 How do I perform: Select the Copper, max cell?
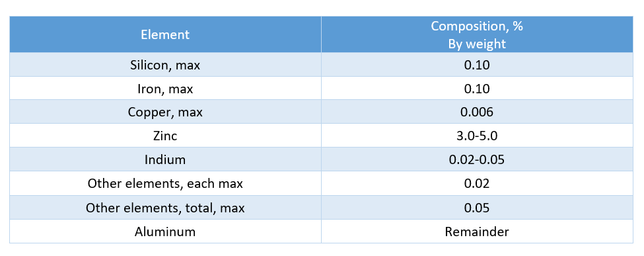click(x=165, y=112)
